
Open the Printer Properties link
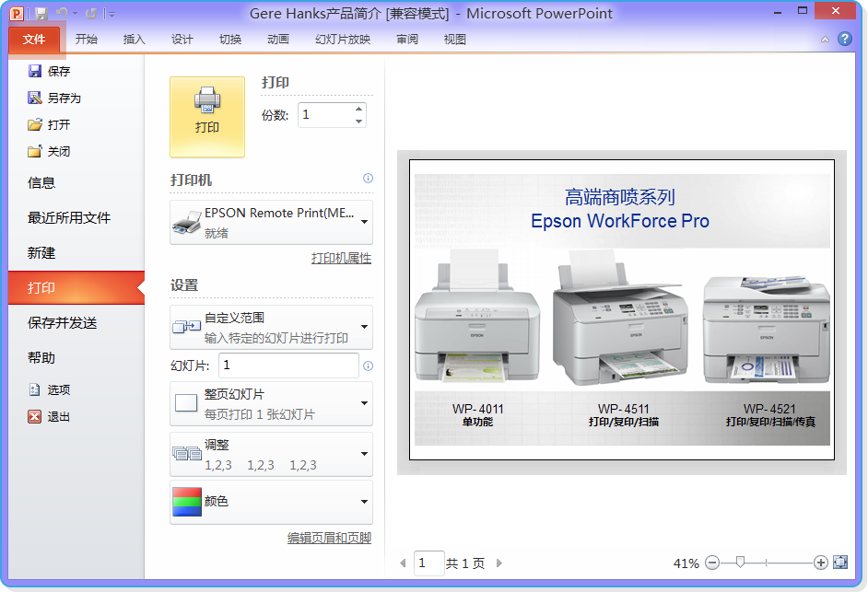tap(341, 259)
